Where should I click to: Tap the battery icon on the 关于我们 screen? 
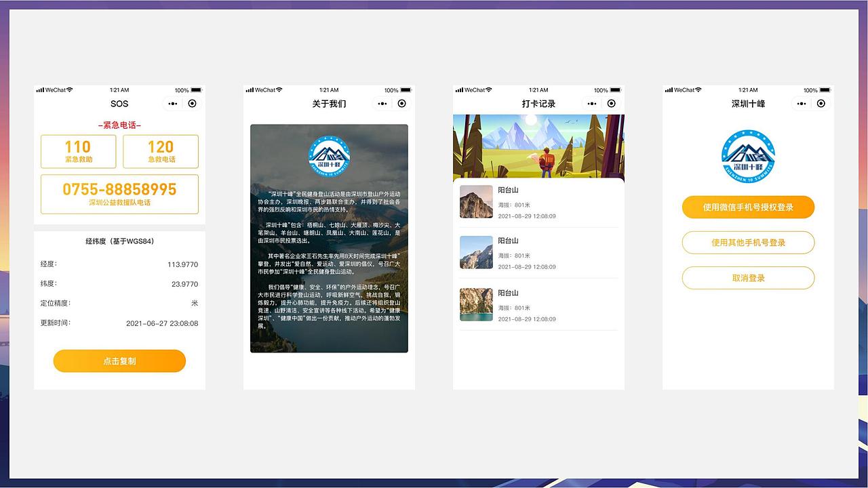406,90
